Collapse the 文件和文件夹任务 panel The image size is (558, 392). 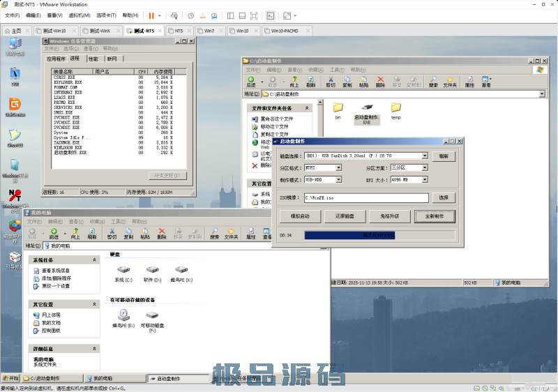click(307, 109)
